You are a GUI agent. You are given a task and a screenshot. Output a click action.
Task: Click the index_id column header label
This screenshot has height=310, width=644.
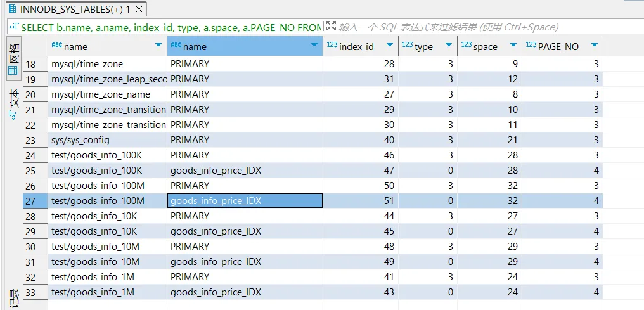point(356,46)
